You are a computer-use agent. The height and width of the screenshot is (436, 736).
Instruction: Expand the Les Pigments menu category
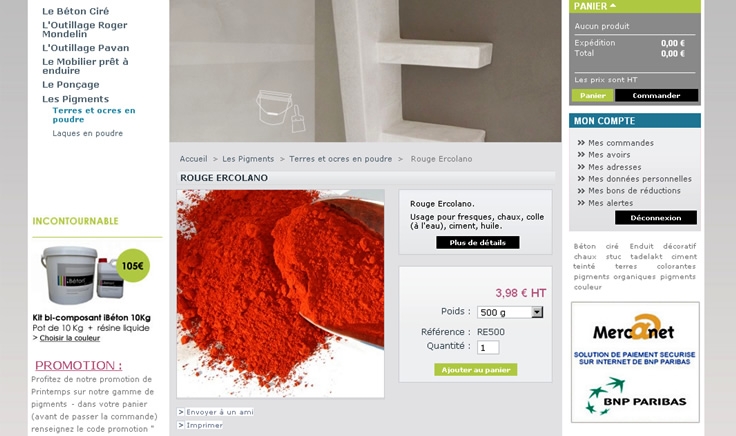coord(75,99)
